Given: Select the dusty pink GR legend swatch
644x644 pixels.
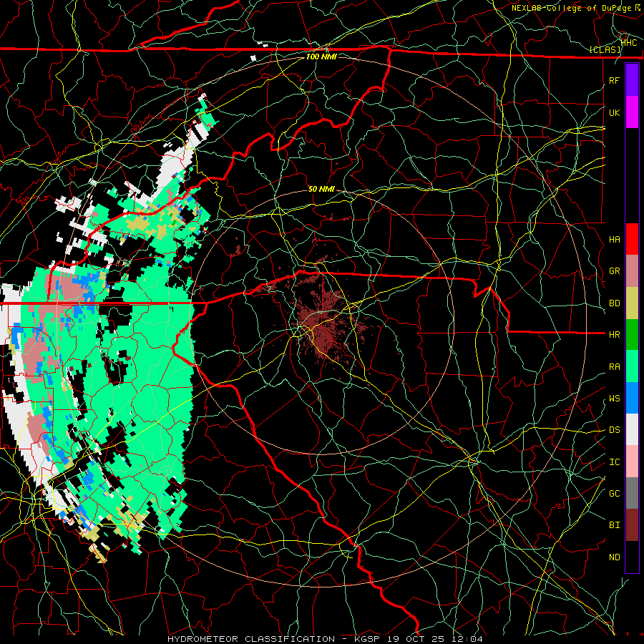Looking at the screenshot, I should pyautogui.click(x=632, y=271).
